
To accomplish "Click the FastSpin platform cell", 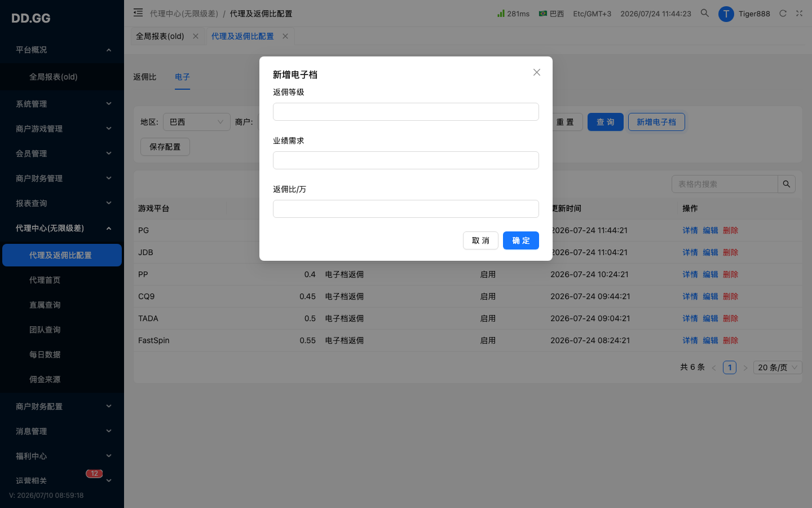I will [x=154, y=340].
